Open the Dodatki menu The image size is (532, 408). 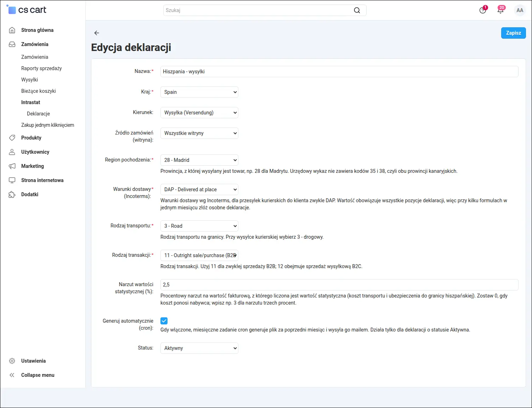click(x=30, y=194)
